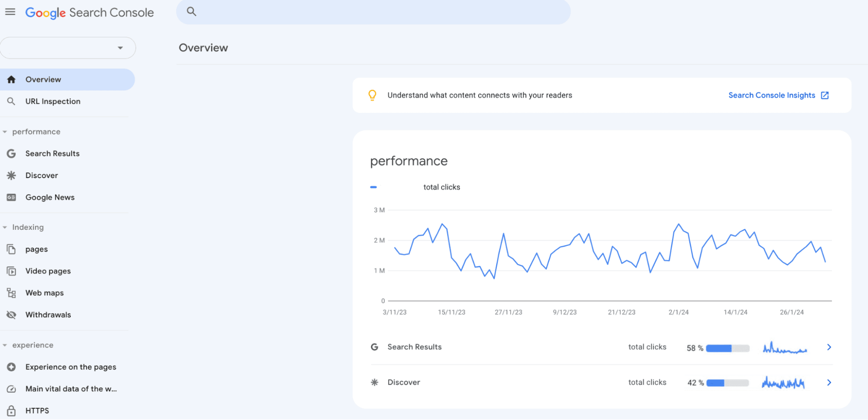
Task: Collapse the Indexing sidebar section
Action: click(x=5, y=228)
